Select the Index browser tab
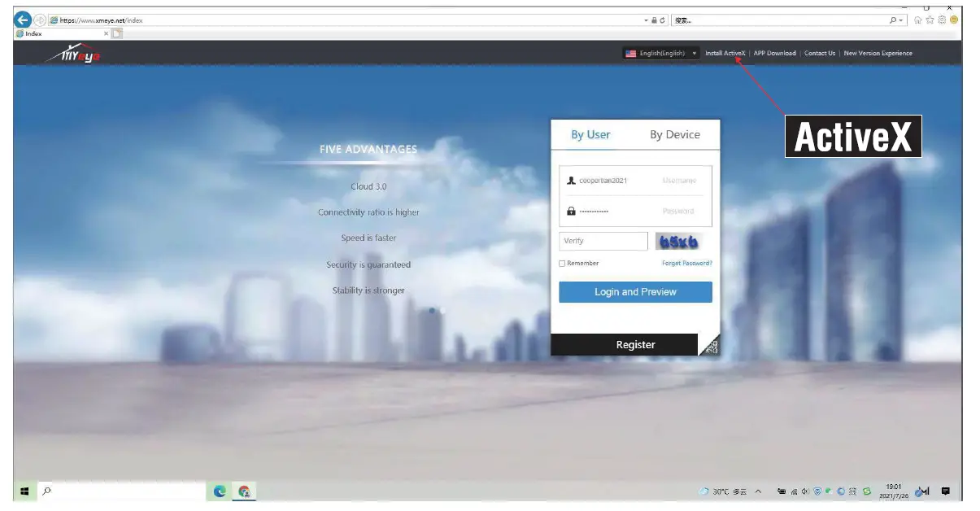Image resolution: width=980 pixels, height=511 pixels. [61, 33]
